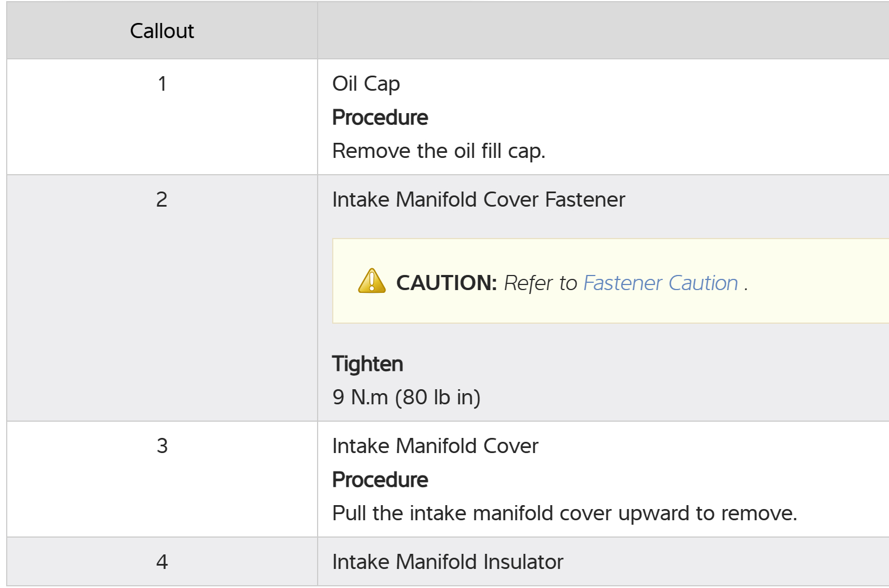Select callout number 4 cell
The height and width of the screenshot is (588, 889).
click(x=162, y=562)
